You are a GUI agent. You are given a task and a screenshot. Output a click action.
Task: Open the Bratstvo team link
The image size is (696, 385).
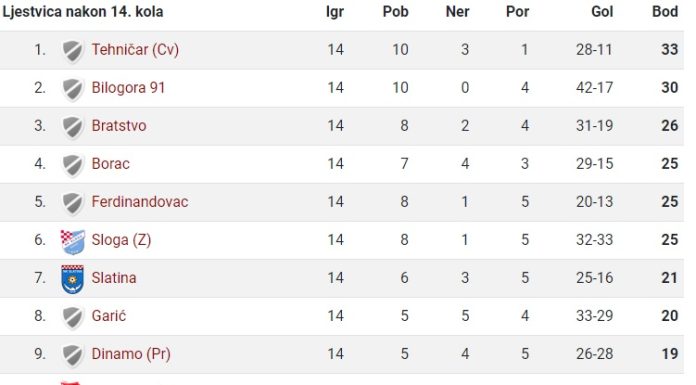click(119, 126)
